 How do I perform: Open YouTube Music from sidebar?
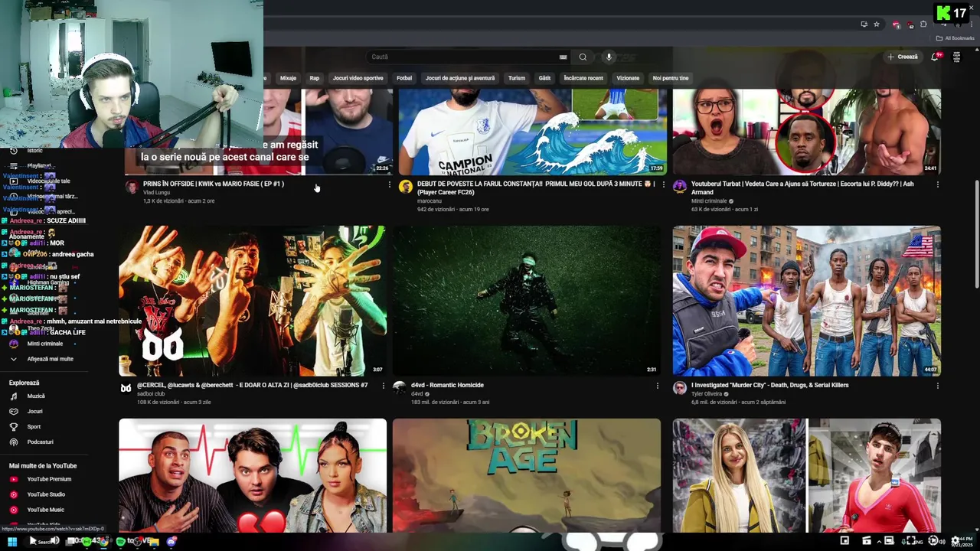(x=45, y=510)
